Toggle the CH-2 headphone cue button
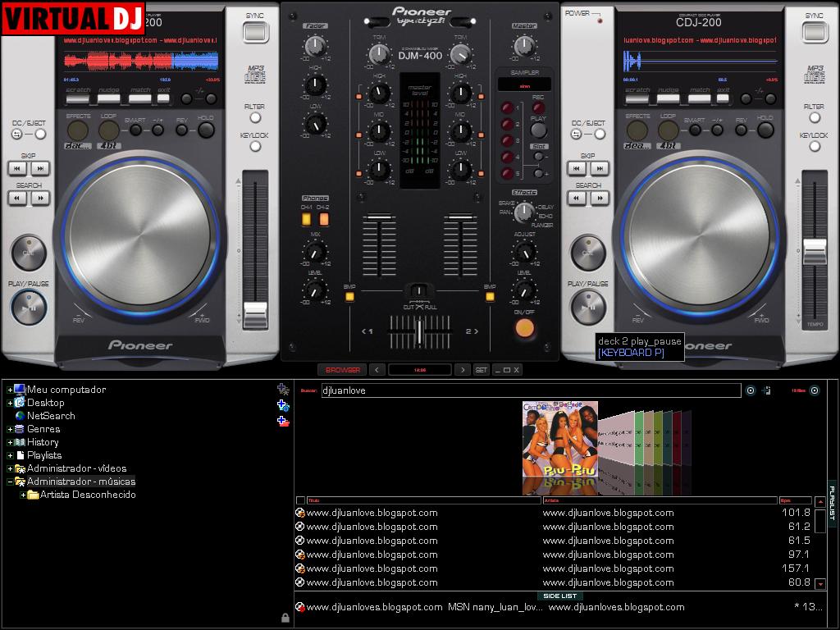The image size is (840, 630). click(324, 218)
